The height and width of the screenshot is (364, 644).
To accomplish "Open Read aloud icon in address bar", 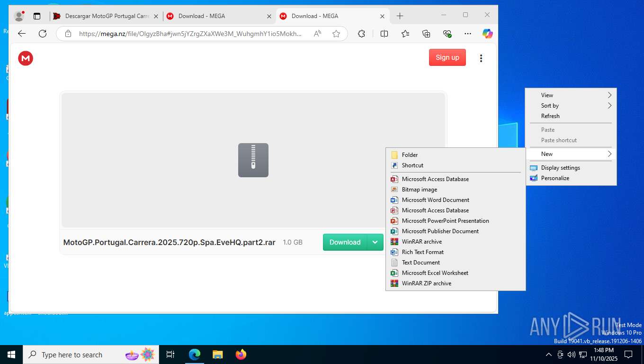I will 317,34.
